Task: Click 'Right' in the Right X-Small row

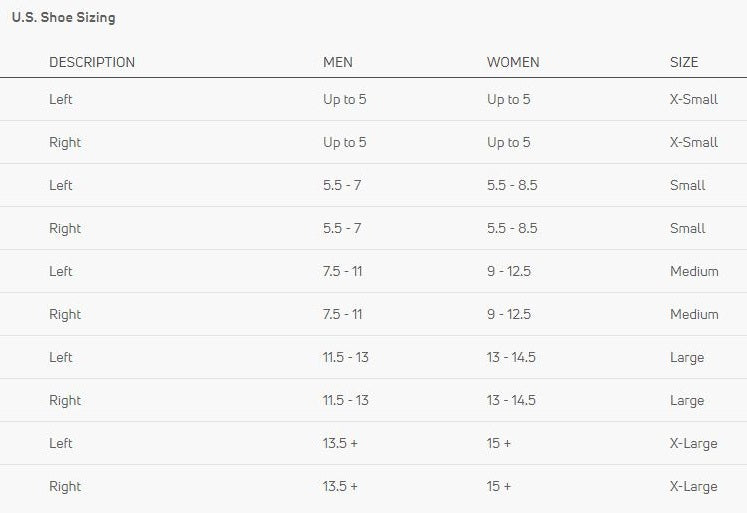Action: coord(65,142)
